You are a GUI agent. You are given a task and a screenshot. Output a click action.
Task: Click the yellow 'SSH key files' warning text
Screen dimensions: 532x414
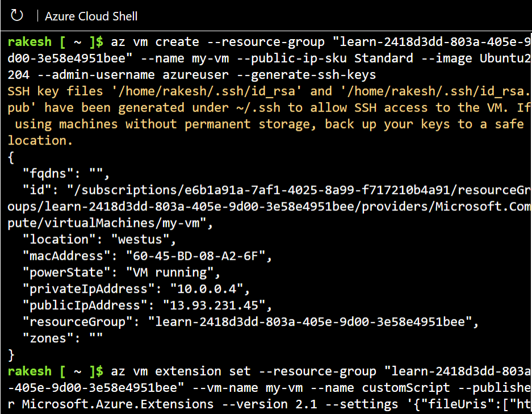click(55, 91)
